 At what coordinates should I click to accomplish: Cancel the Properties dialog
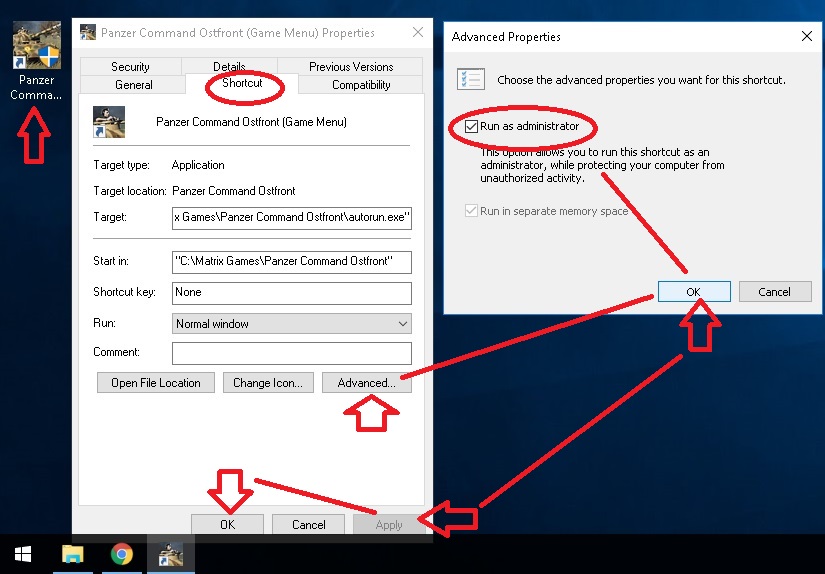click(x=309, y=525)
